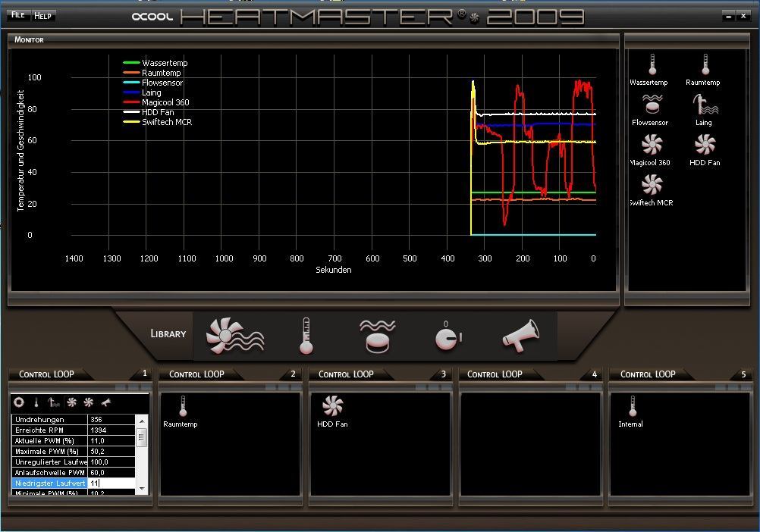The height and width of the screenshot is (532, 760).
Task: Select the Internal sensor in Control Loop 5
Action: 632,412
